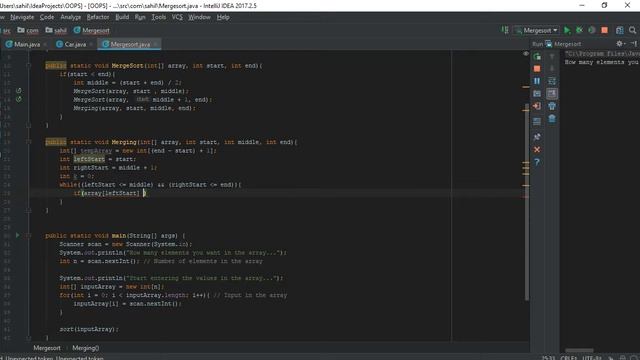This screenshot has width=640, height=360.
Task: Rerun Mergesort in the Run panel
Action: coord(537,56)
